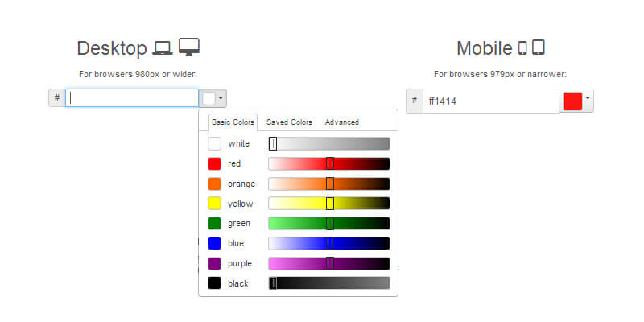
Task: Select the black color swatch
Action: click(x=214, y=283)
